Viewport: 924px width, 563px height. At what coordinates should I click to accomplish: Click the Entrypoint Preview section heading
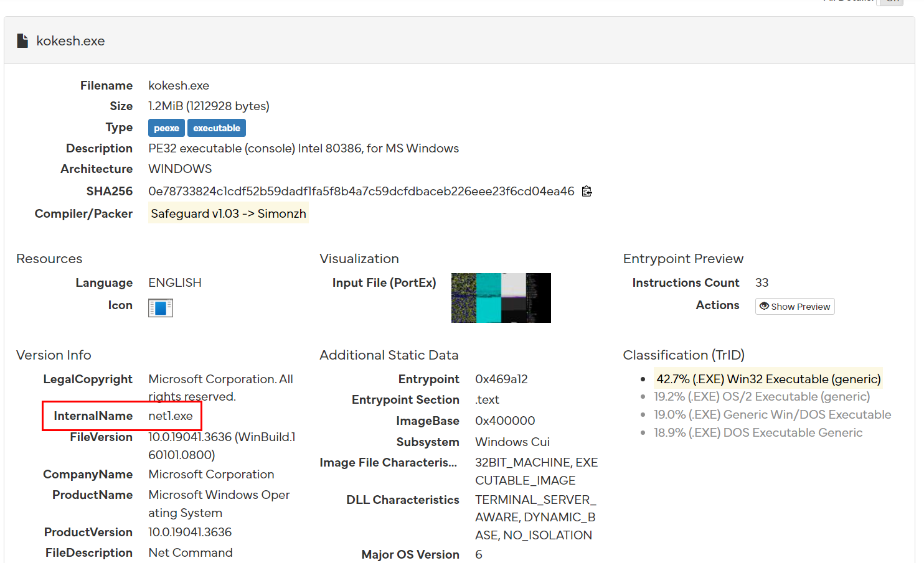683,259
